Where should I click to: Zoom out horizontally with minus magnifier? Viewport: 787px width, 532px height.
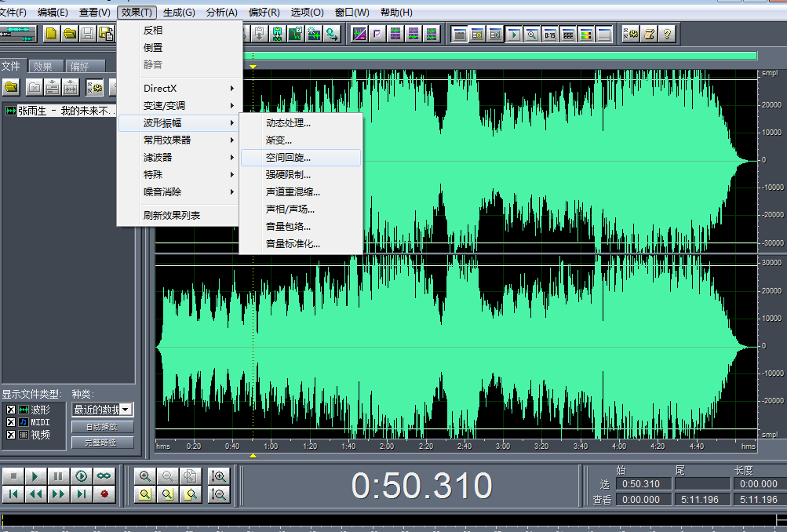[x=168, y=476]
